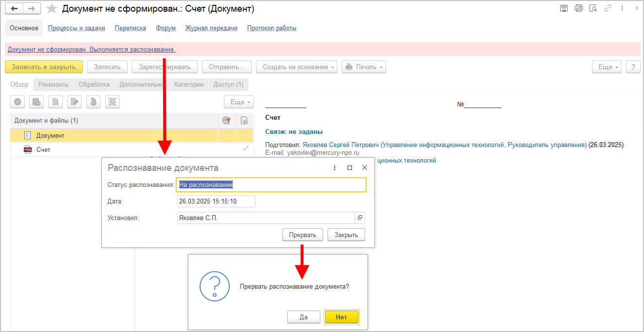Click the help question mark button
The height and width of the screenshot is (332, 644).
click(633, 67)
